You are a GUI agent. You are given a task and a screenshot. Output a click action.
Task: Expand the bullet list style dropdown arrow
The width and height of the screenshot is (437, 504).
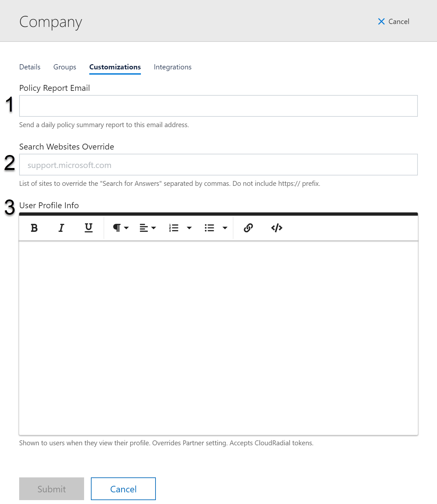(x=225, y=228)
